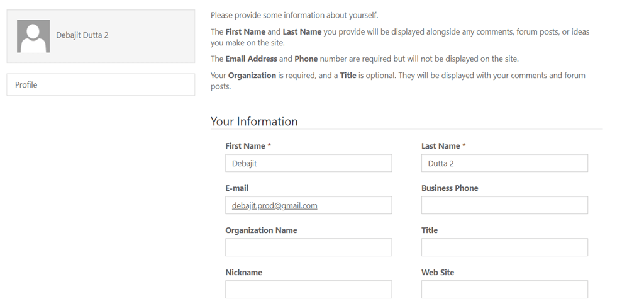Click the gray user avatar placeholder
Viewport: 644px width, 306px height.
33,36
